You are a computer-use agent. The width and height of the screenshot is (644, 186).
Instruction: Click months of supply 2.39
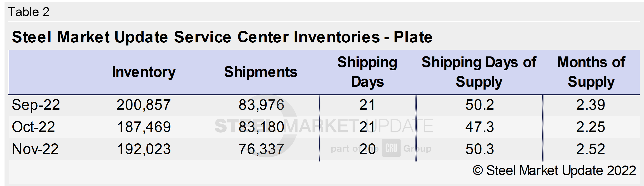(x=590, y=105)
